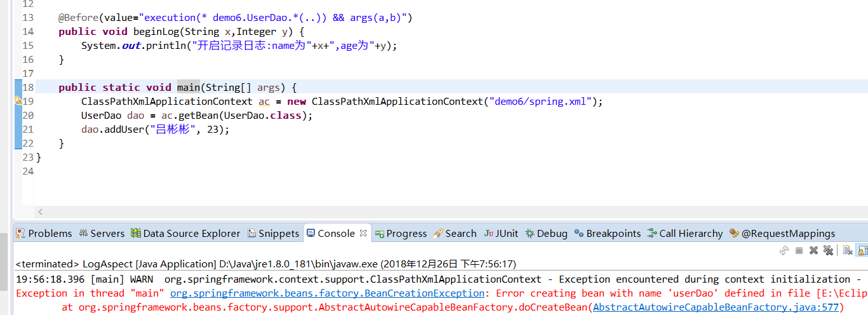This screenshot has width=868, height=315.
Task: Click line number 18 in the gutter
Action: pyautogui.click(x=28, y=87)
